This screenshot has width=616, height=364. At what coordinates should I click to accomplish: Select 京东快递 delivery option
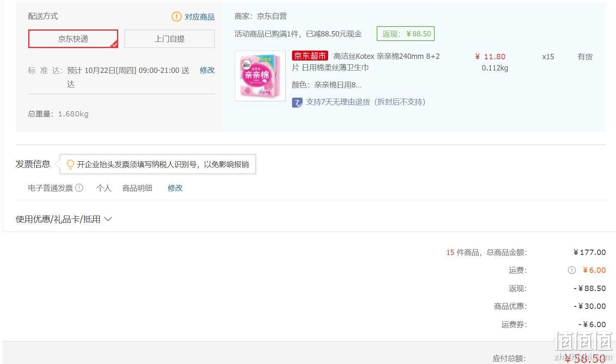[73, 39]
